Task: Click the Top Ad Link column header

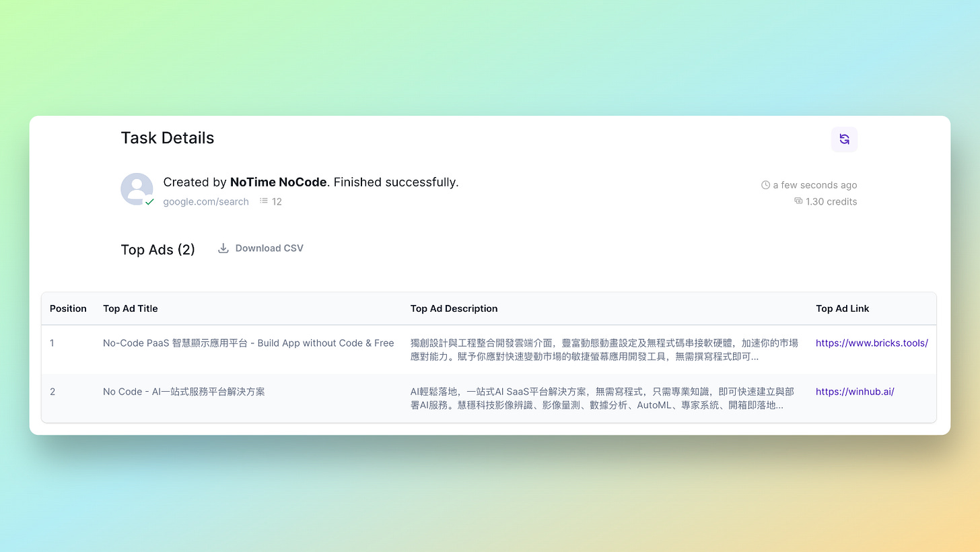Action: point(842,308)
